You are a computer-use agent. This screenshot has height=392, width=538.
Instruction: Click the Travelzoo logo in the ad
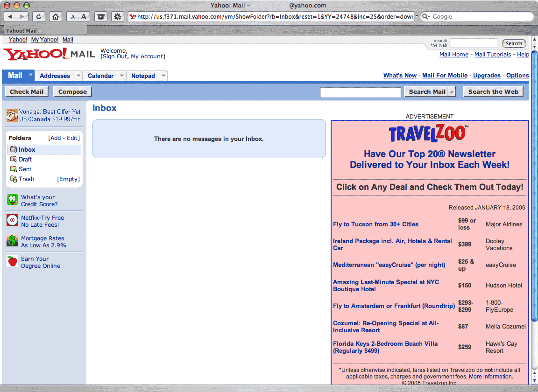(429, 134)
